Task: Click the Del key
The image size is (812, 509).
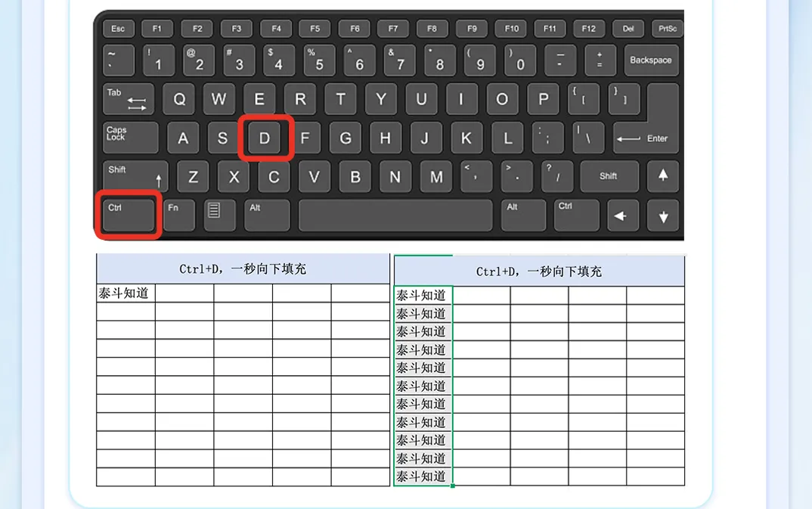Action: coord(628,29)
